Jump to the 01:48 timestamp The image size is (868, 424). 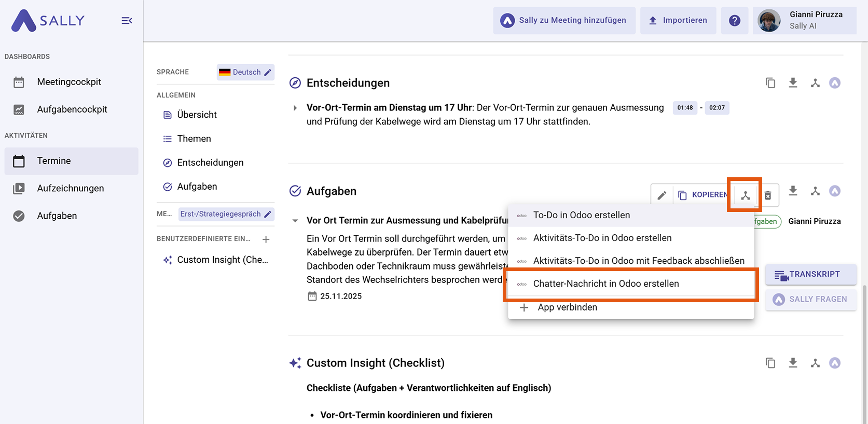[x=685, y=108]
